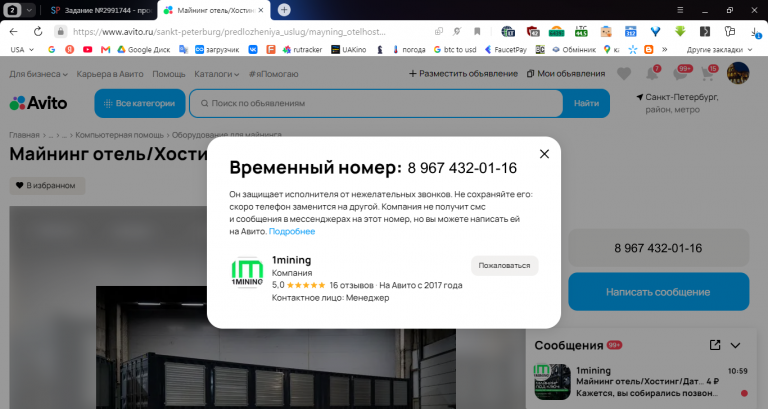Click the LTC 44.5 price extension
The height and width of the screenshot is (409, 768).
(x=581, y=31)
